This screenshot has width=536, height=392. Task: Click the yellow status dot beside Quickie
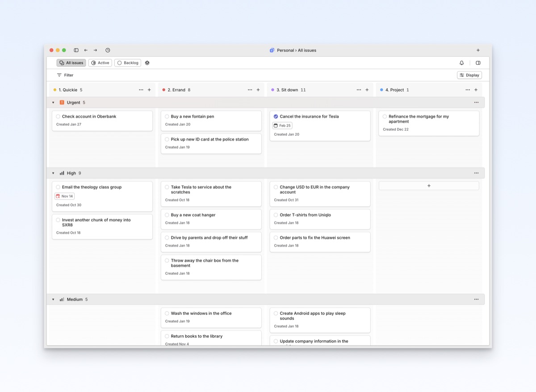(55, 89)
